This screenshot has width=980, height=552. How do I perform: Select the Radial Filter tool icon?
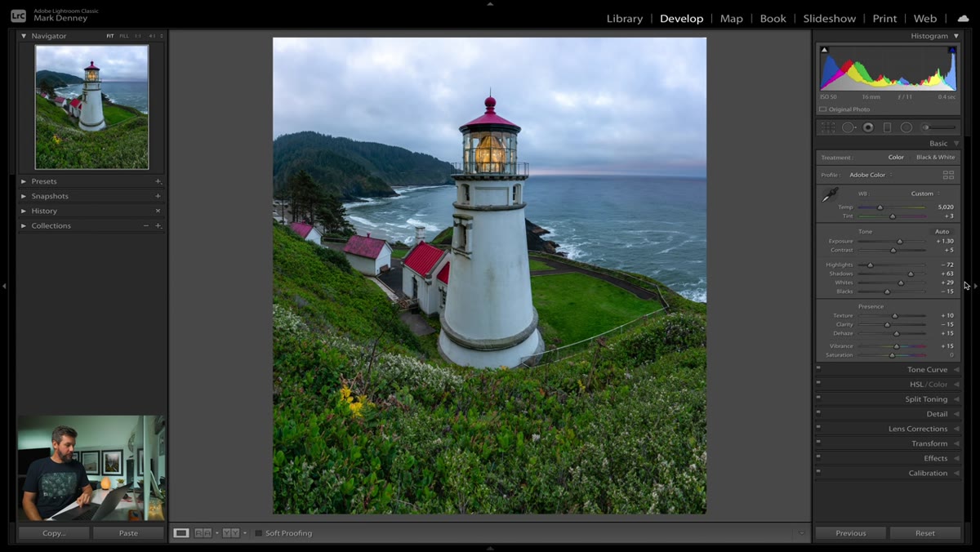pos(906,127)
